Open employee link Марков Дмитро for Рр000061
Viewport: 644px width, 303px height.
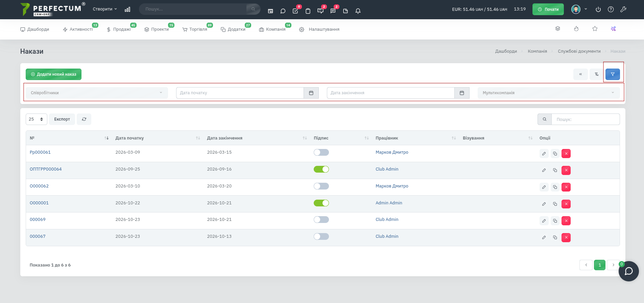pos(392,152)
